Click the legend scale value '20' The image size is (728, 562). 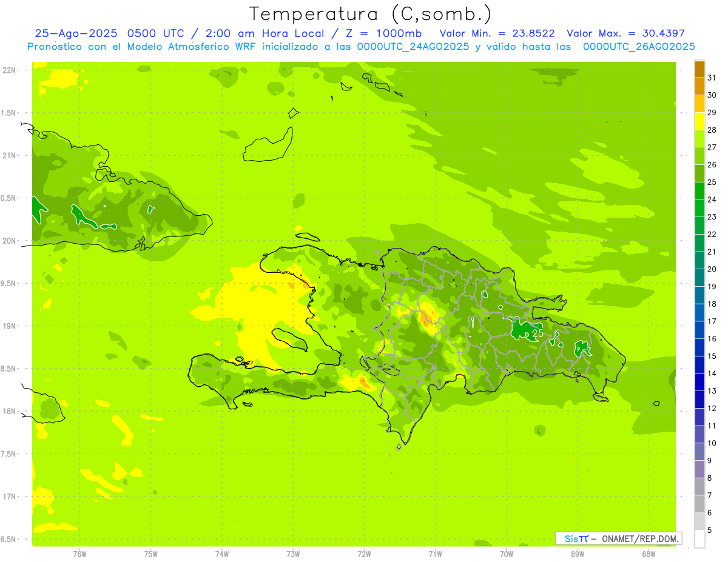click(712, 269)
